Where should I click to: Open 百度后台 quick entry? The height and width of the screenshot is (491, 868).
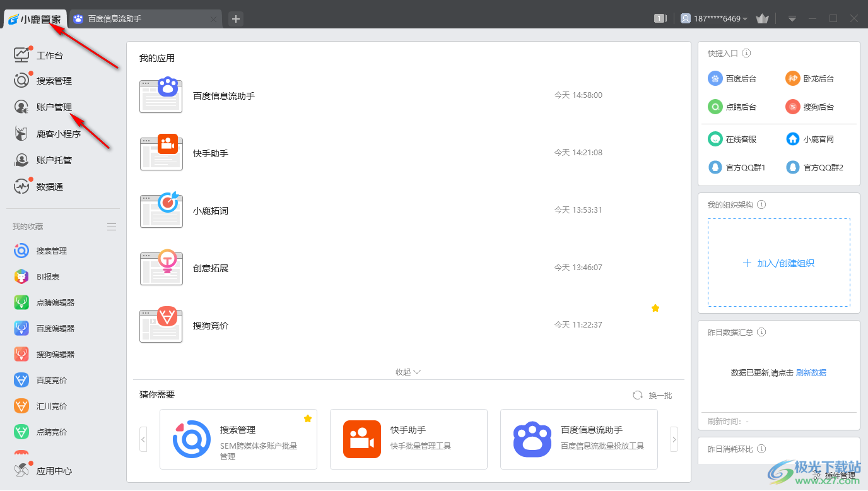[x=732, y=79]
